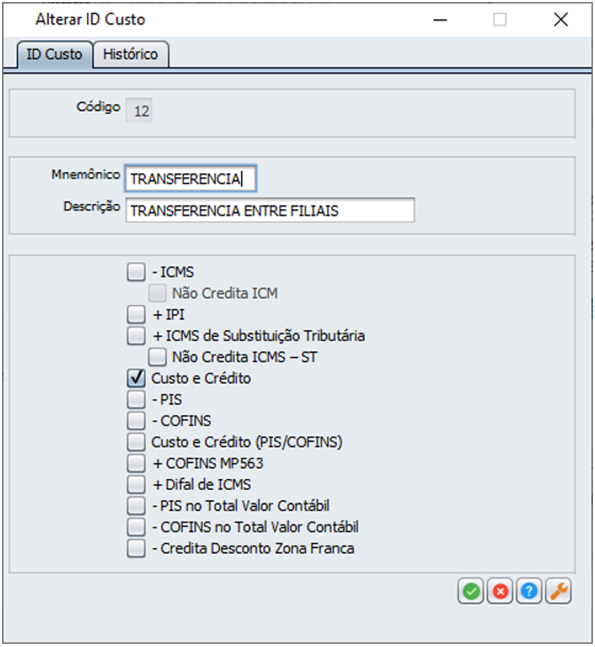The image size is (595, 647).
Task: Click the Descrição text field
Action: point(270,210)
